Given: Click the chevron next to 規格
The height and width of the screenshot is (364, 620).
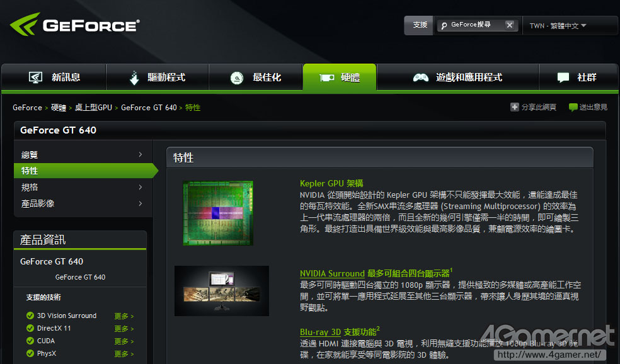Looking at the screenshot, I should click(141, 187).
